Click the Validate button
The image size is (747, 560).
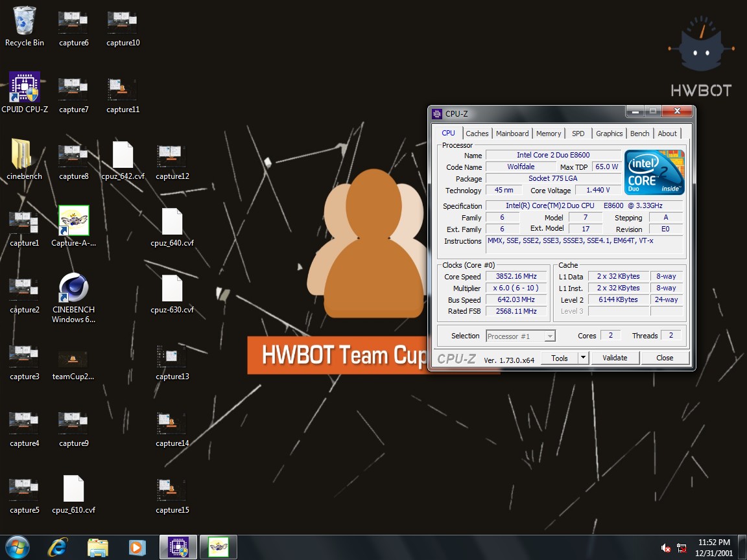615,358
